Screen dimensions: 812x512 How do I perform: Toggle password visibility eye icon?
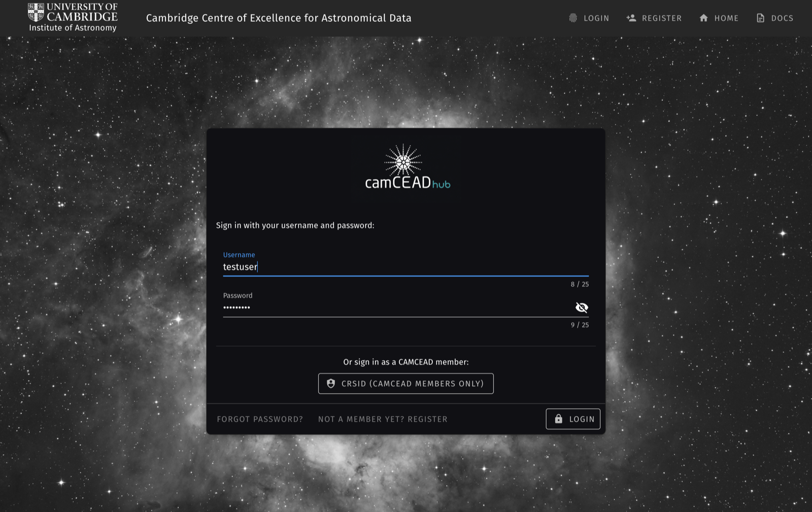pyautogui.click(x=582, y=308)
